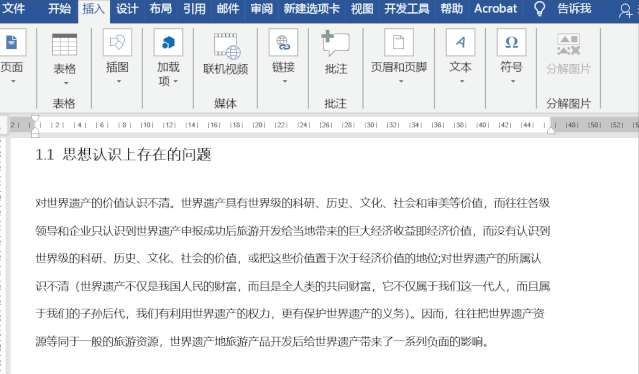Expand the 页眉和页脚 dropdown arrow
Image resolution: width=639 pixels, height=374 pixels.
tap(401, 81)
